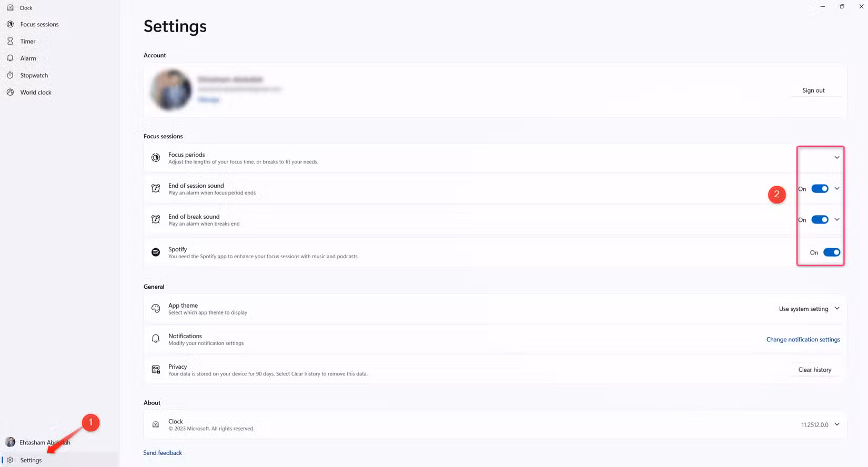
Task: Click the Settings gear icon
Action: (10, 460)
